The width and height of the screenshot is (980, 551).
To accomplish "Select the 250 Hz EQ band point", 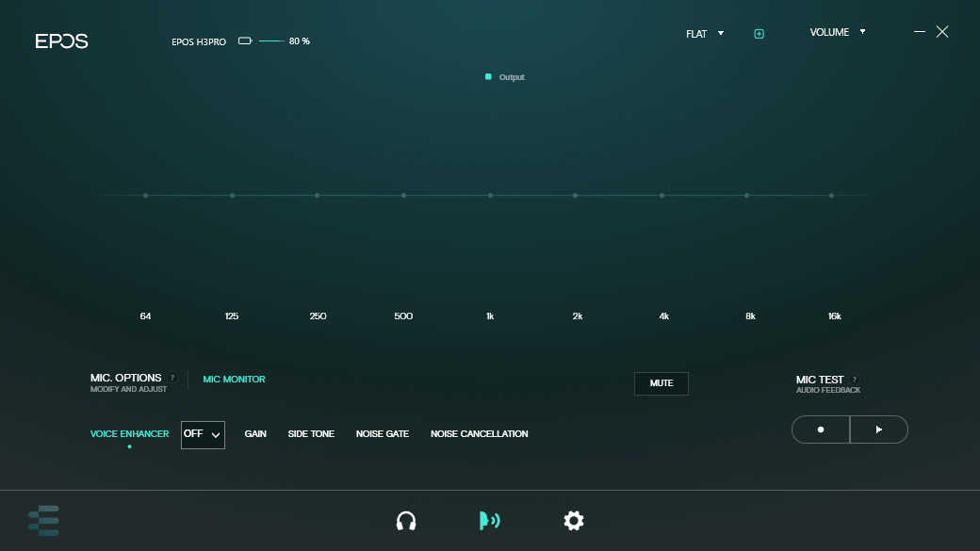I will point(318,196).
